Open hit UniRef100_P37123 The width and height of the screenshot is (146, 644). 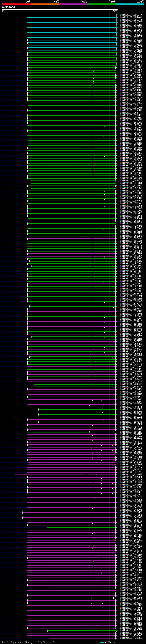click(131, 45)
